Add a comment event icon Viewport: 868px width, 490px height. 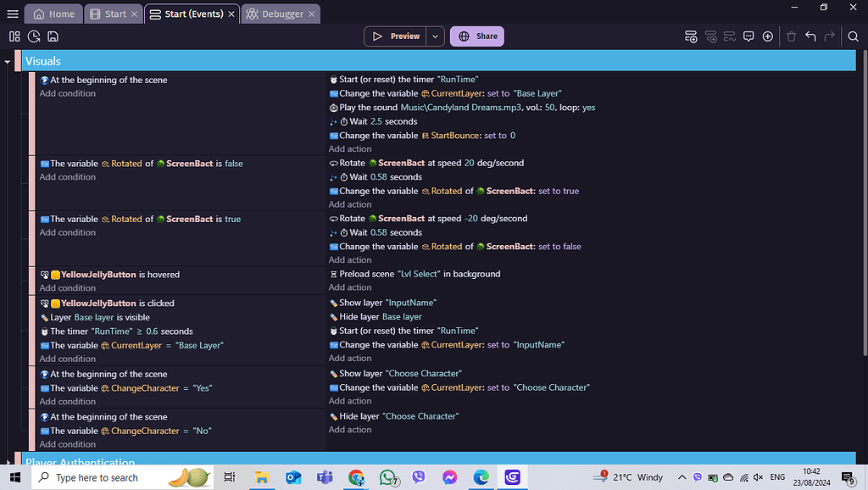pos(748,36)
